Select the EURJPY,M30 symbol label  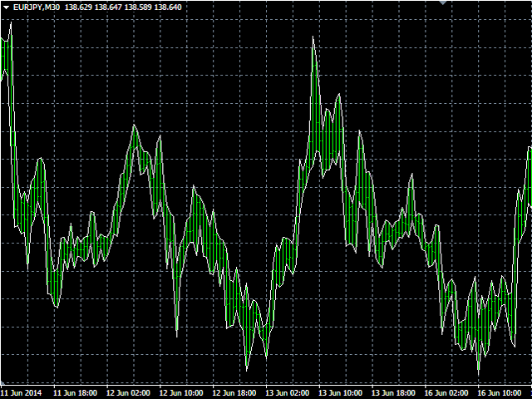(x=37, y=7)
